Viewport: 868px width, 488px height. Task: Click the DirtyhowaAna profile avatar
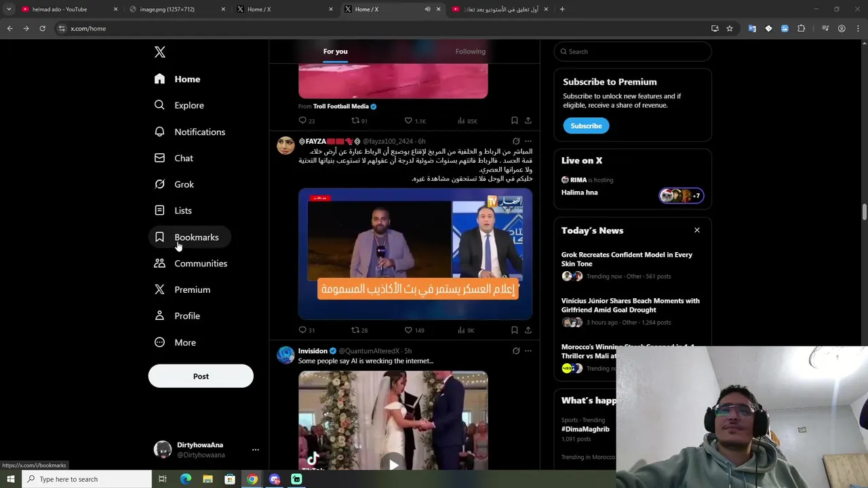163,449
